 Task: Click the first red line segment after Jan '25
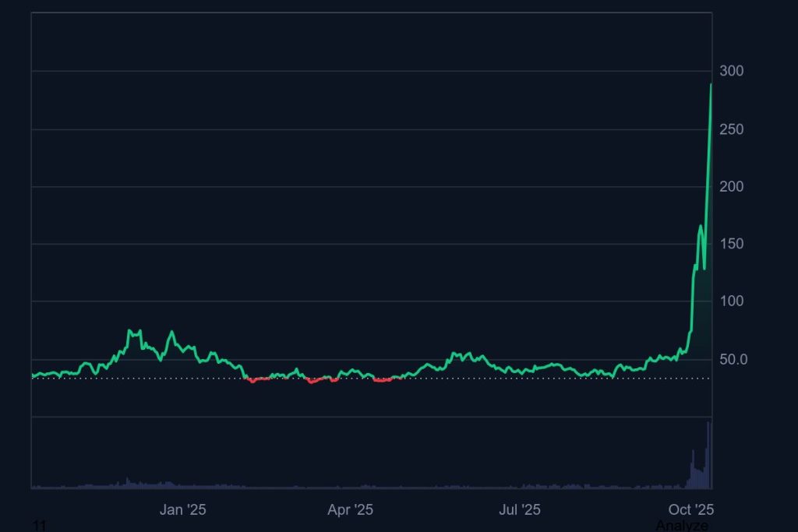tap(257, 379)
